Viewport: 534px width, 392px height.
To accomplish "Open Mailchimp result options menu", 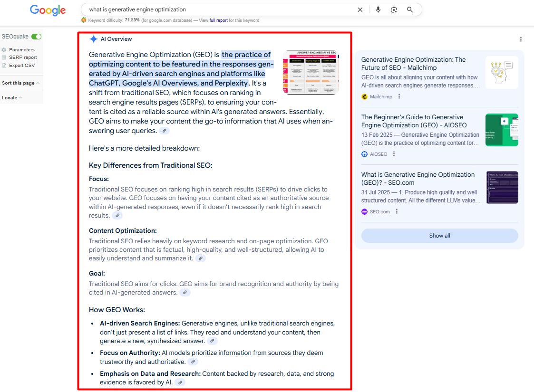I will 399,96.
